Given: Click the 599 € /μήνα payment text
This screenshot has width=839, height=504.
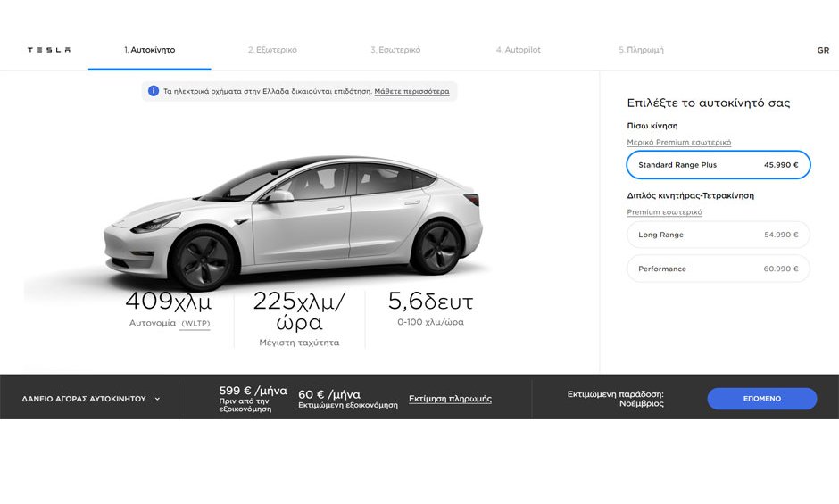Looking at the screenshot, I should [x=253, y=391].
